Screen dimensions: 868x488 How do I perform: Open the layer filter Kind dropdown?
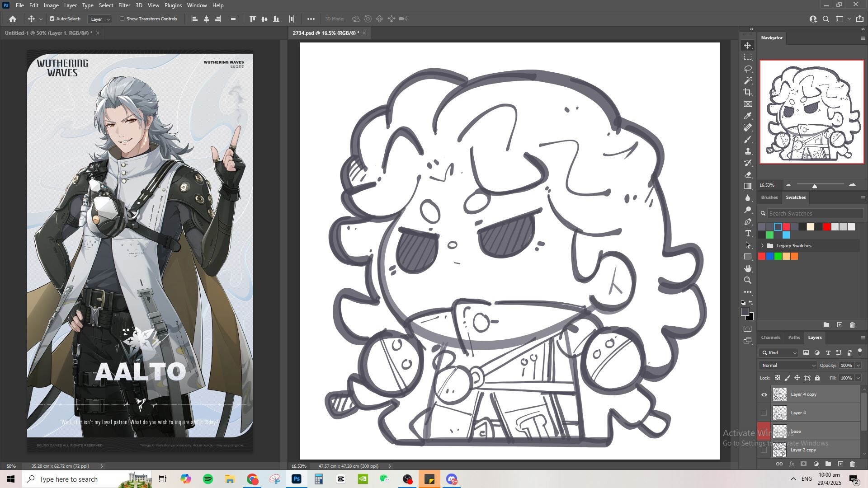point(779,353)
